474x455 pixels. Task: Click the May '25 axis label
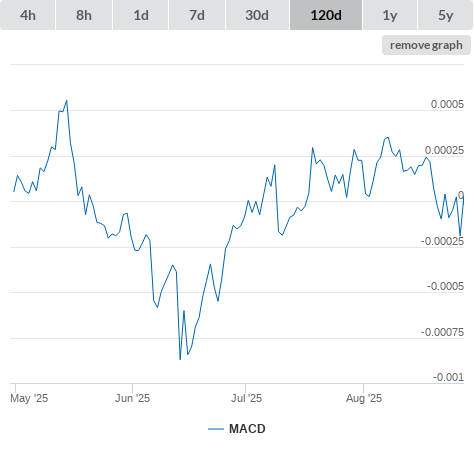click(x=29, y=398)
